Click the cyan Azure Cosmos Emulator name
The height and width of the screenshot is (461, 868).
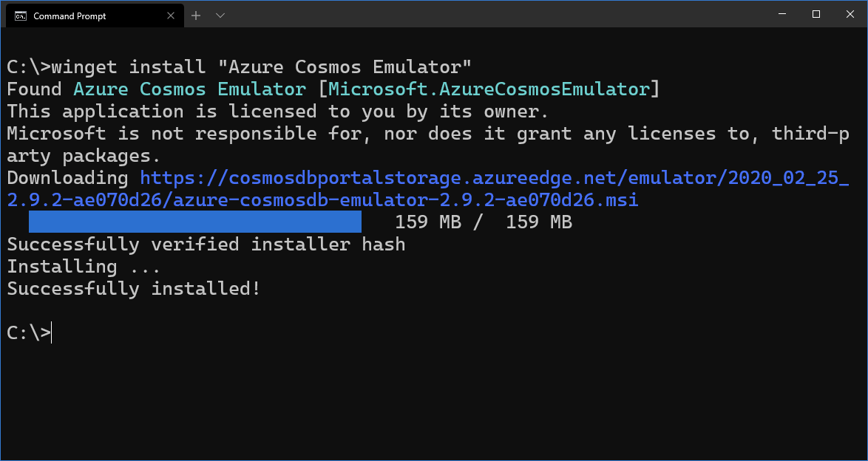pyautogui.click(x=189, y=89)
